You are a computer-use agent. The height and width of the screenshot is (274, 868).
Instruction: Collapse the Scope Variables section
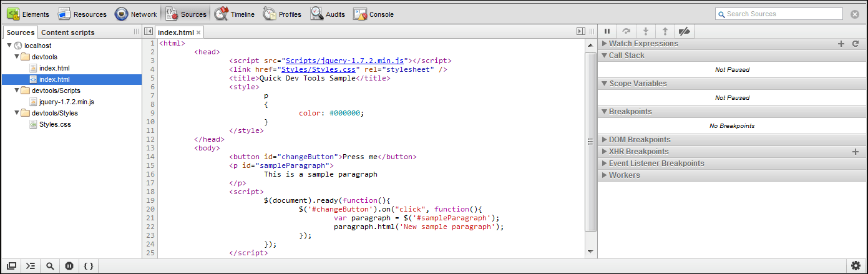(604, 84)
